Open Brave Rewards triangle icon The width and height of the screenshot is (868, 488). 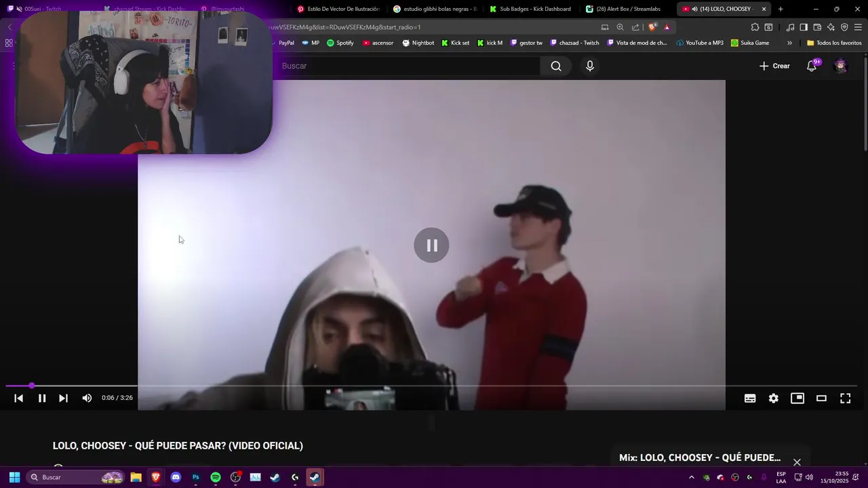(667, 27)
